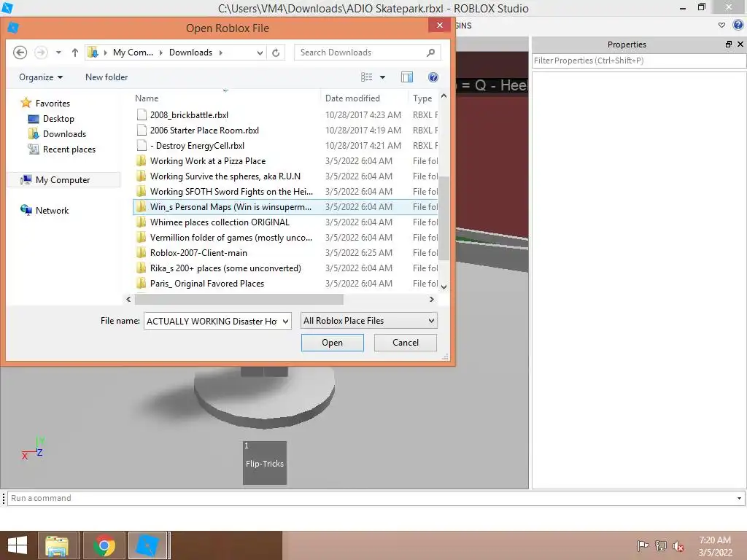This screenshot has height=560, width=747.
Task: Click the heart icon in Studio title area
Action: (x=721, y=26)
